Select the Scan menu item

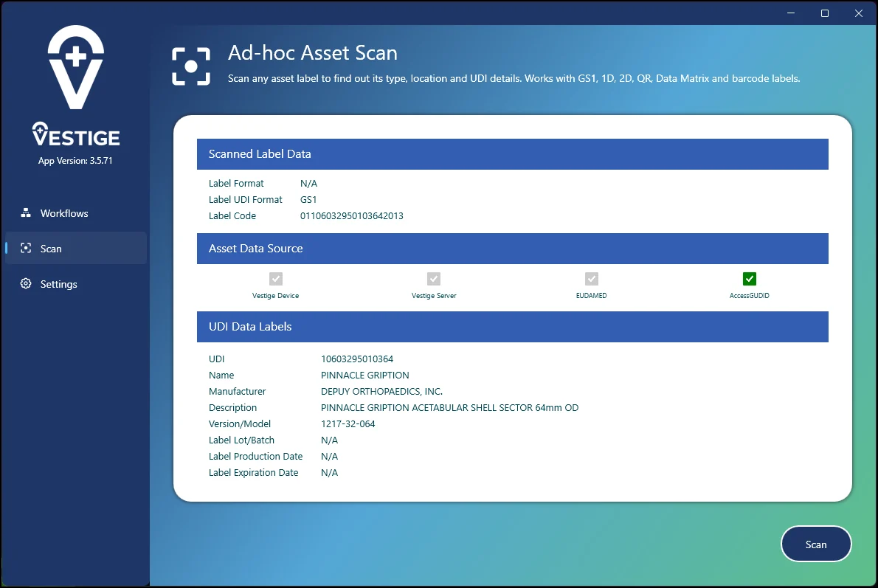pyautogui.click(x=76, y=248)
